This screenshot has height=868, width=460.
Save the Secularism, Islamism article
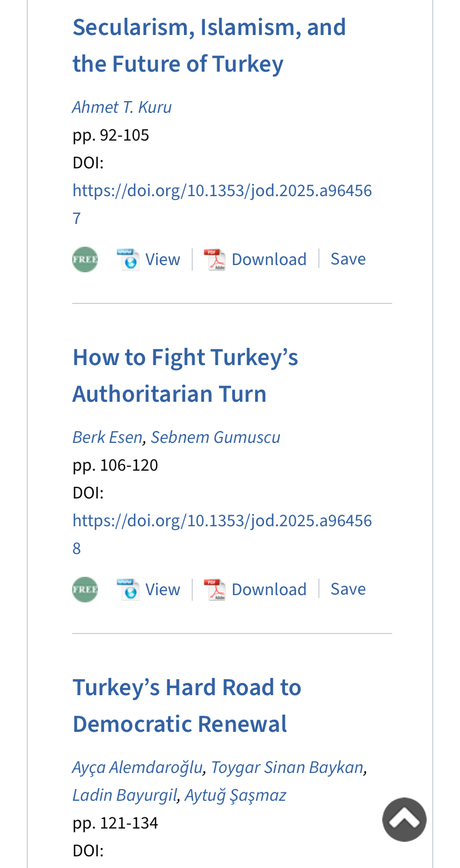pos(348,259)
